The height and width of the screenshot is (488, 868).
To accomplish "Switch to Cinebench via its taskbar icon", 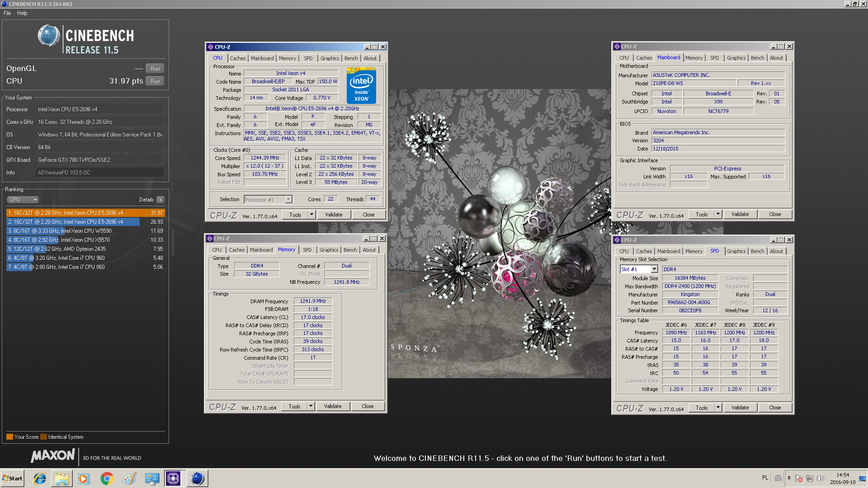I will 197,479.
